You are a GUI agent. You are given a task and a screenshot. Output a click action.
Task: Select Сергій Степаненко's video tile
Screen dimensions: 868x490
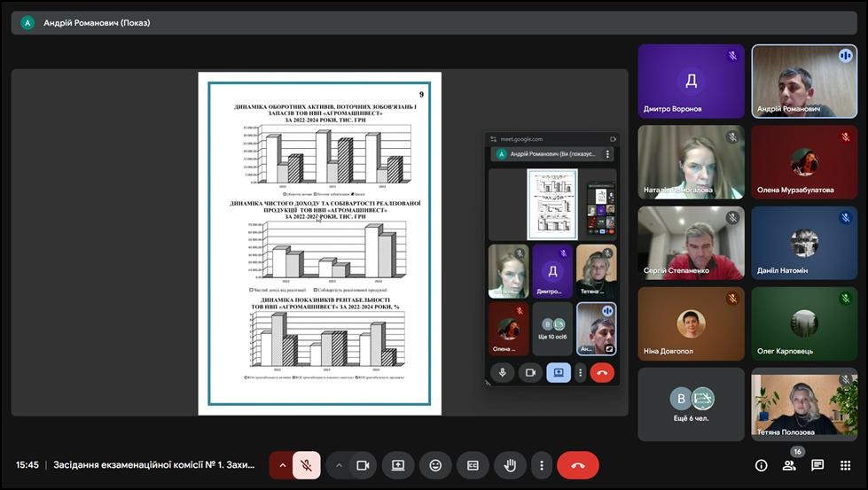691,243
